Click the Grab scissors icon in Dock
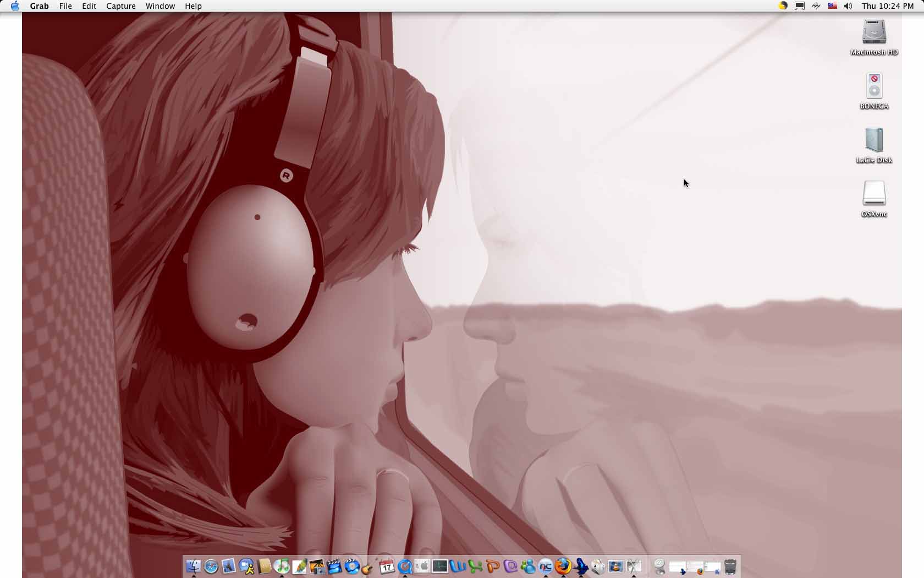The height and width of the screenshot is (578, 924). [634, 566]
